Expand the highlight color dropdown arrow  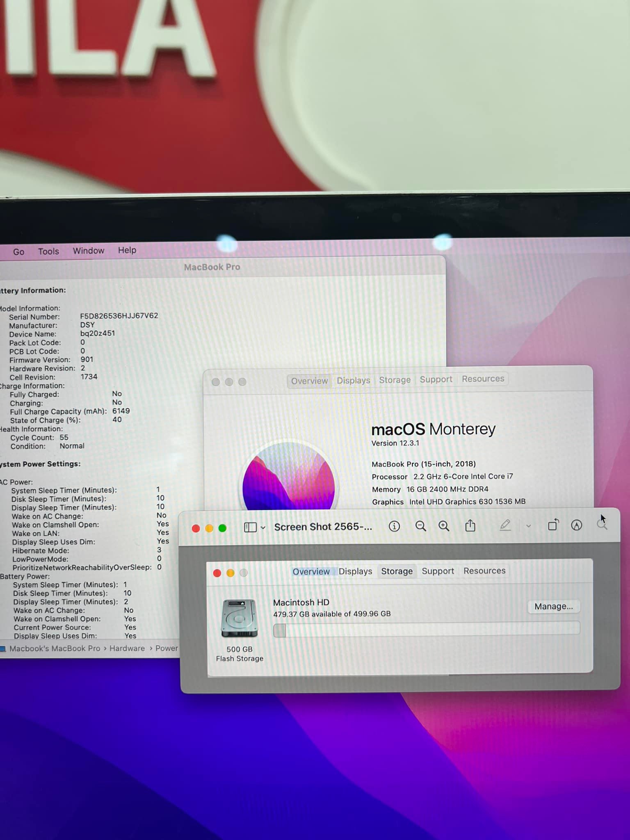click(528, 526)
